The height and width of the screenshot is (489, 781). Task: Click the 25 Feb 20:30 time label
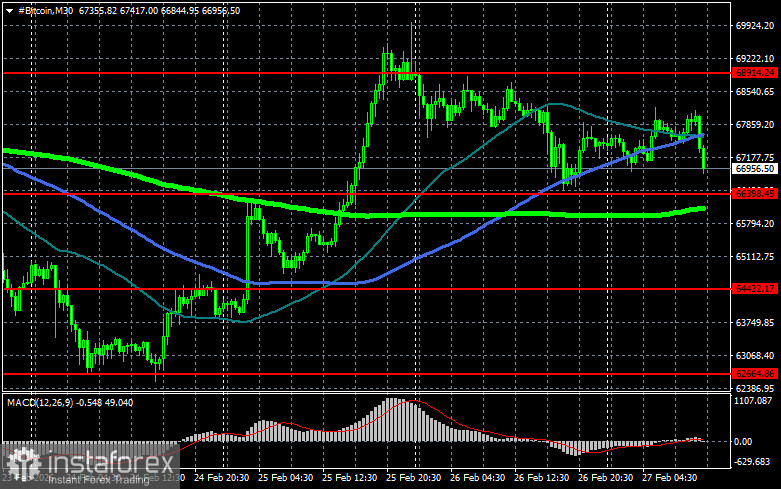point(413,478)
